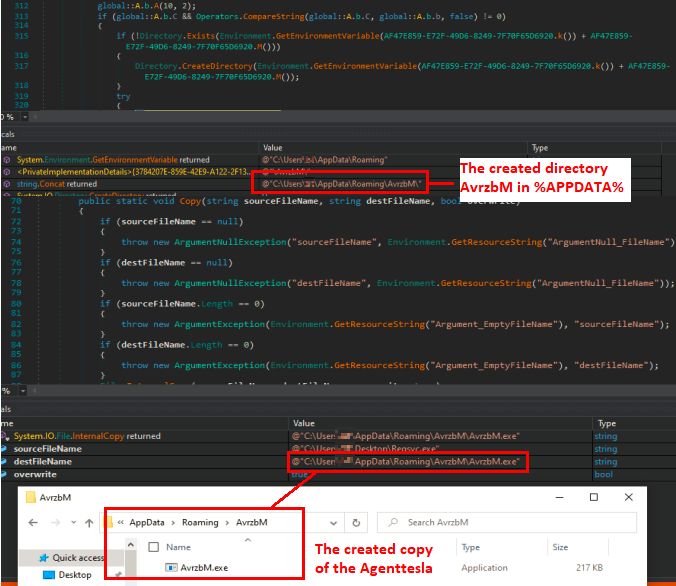Select the string.Concat returned row name

[x=57, y=184]
